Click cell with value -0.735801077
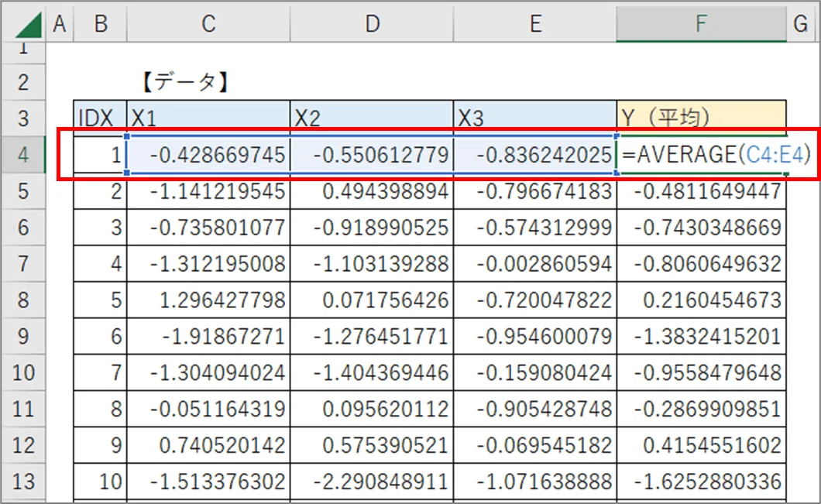 [208, 227]
